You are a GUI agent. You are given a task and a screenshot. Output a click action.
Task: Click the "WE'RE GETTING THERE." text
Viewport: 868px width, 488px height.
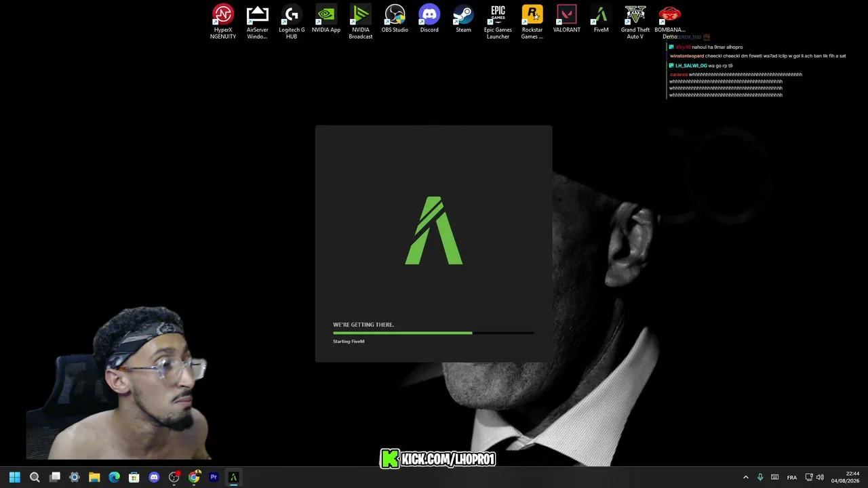click(363, 325)
